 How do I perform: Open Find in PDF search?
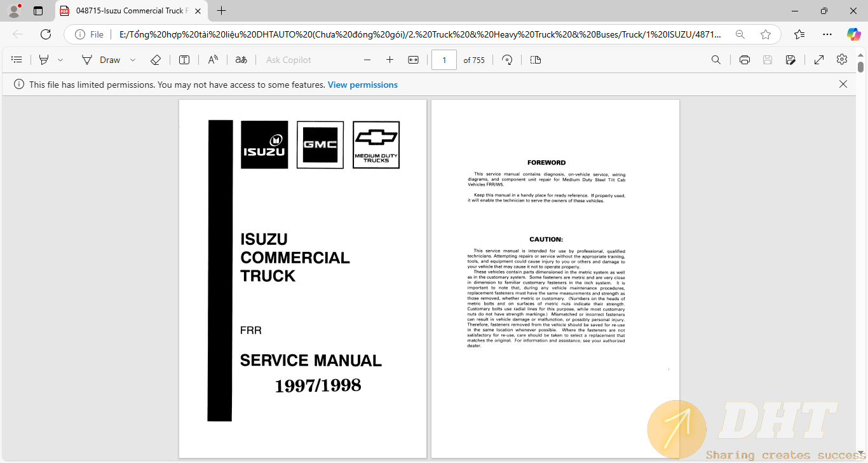(716, 60)
